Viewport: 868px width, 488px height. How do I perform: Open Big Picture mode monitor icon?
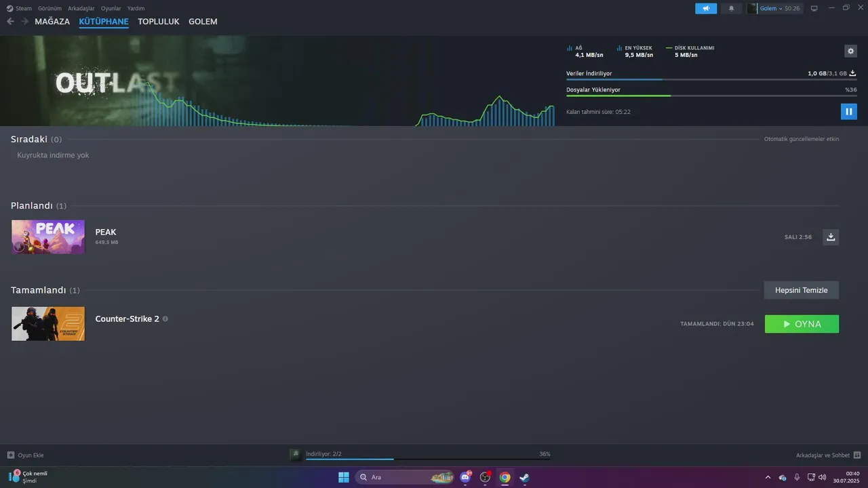click(x=814, y=8)
